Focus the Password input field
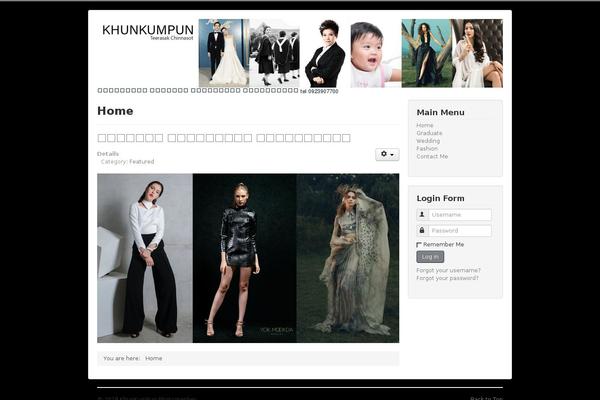 (460, 231)
